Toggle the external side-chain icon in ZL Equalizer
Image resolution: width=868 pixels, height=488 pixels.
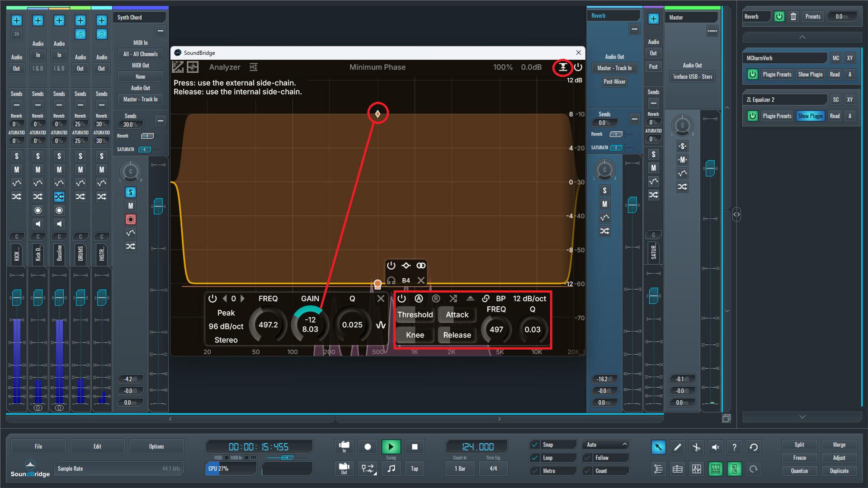click(563, 67)
